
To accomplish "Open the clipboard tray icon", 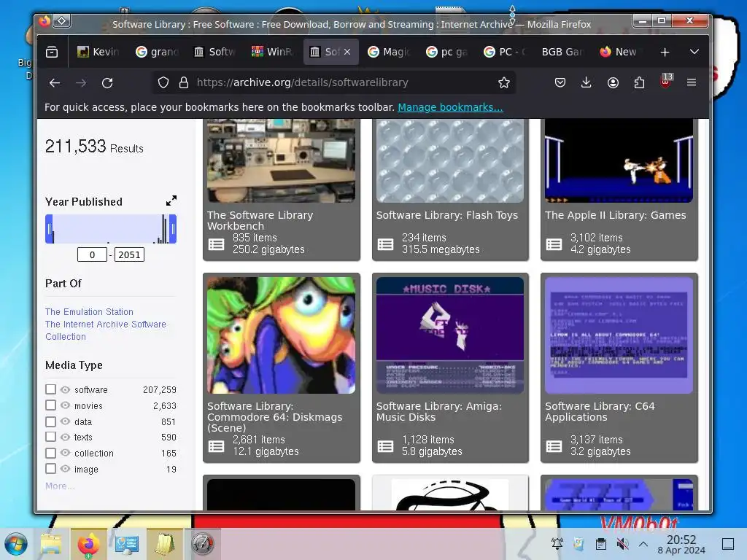I will pos(600,543).
